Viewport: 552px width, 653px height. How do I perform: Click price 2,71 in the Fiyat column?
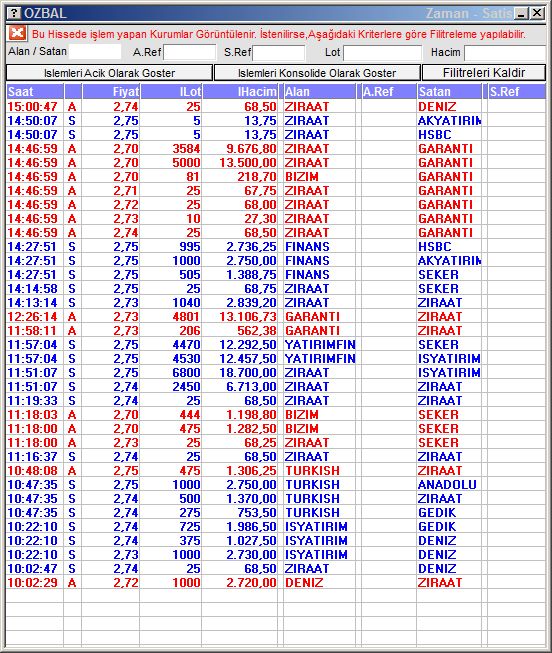(x=125, y=191)
